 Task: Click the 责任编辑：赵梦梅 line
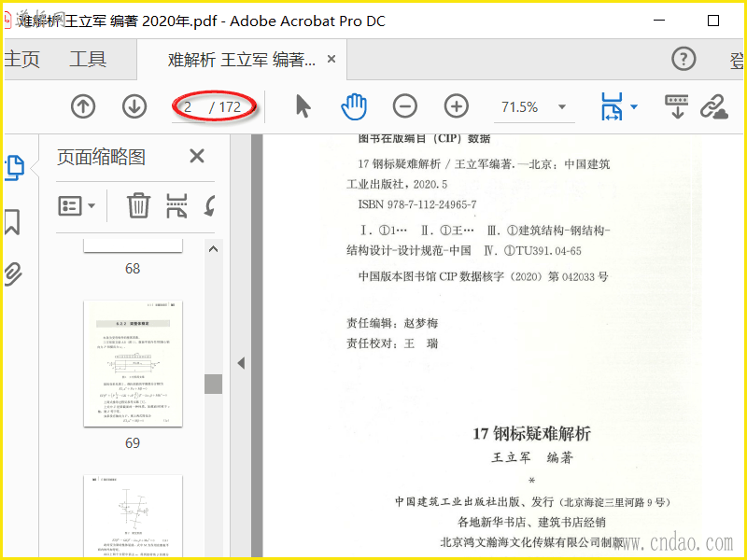pyautogui.click(x=392, y=323)
